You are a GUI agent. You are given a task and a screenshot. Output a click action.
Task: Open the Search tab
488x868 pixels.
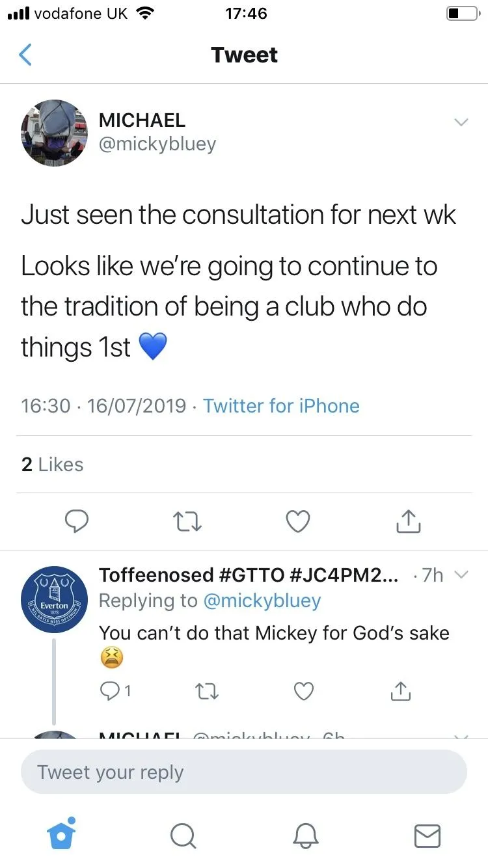183,835
